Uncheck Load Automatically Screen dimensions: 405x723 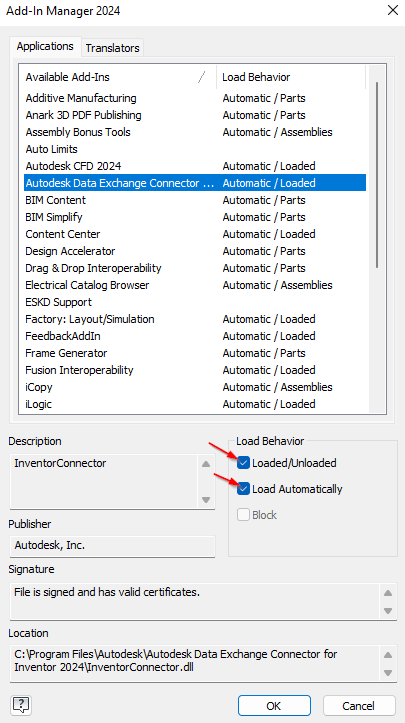pyautogui.click(x=243, y=489)
